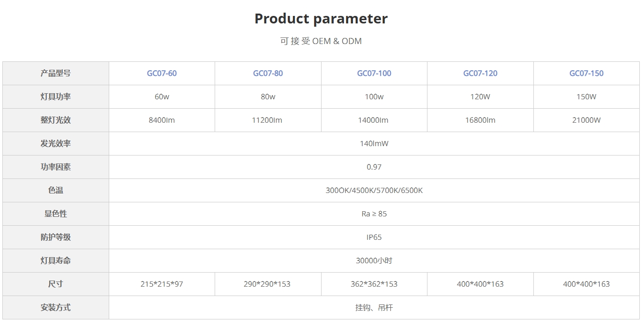Open the GC07-80 model link
Image resolution: width=644 pixels, height=326 pixels.
268,74
